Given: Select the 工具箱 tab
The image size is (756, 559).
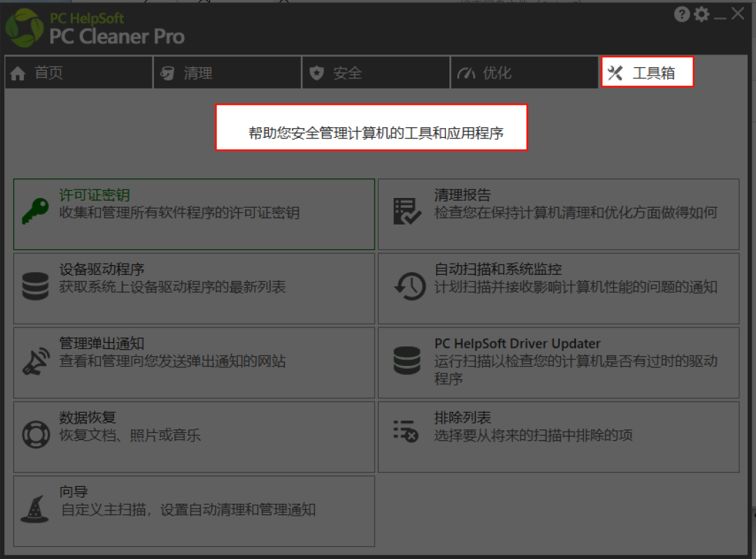Looking at the screenshot, I should point(647,72).
